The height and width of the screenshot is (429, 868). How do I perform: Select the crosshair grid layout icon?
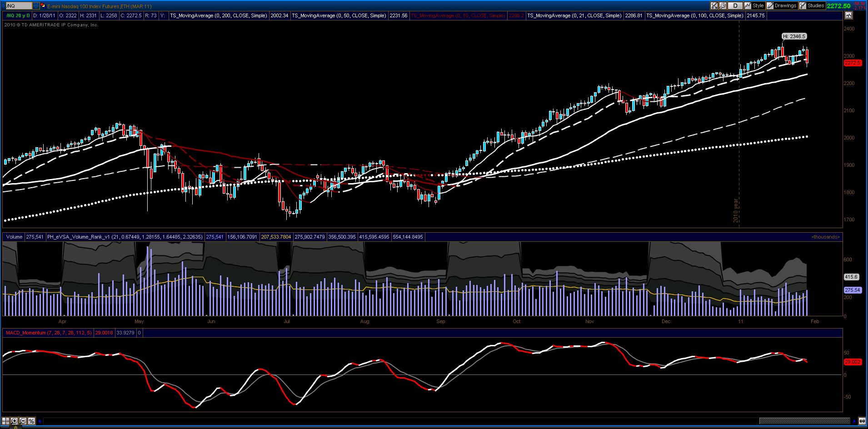coord(6,421)
